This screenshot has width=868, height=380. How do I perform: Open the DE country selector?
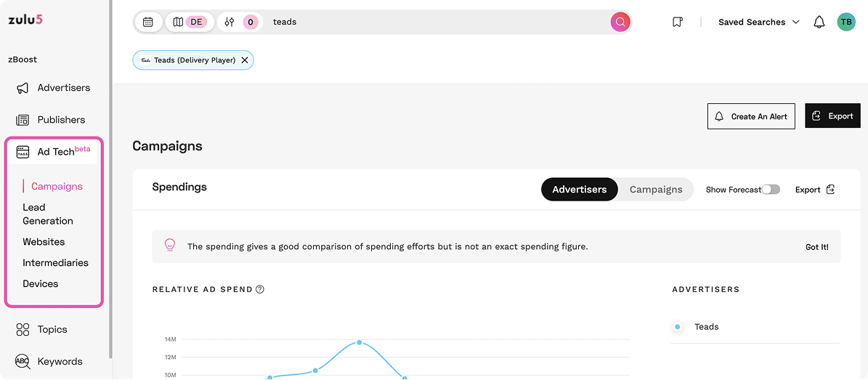tap(187, 22)
